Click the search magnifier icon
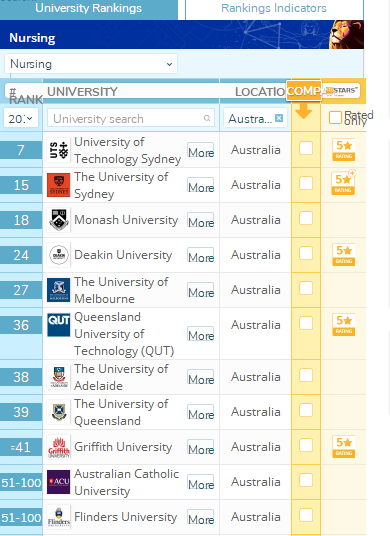 coord(207,118)
